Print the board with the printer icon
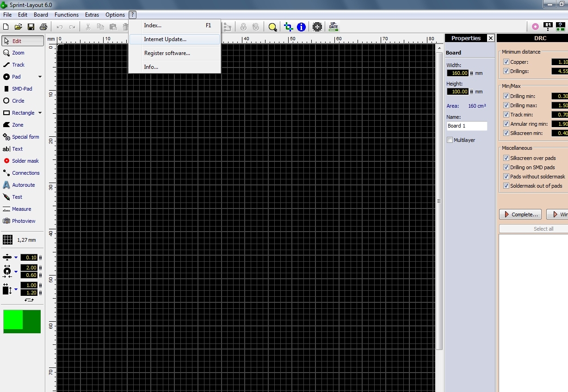 pyautogui.click(x=43, y=27)
